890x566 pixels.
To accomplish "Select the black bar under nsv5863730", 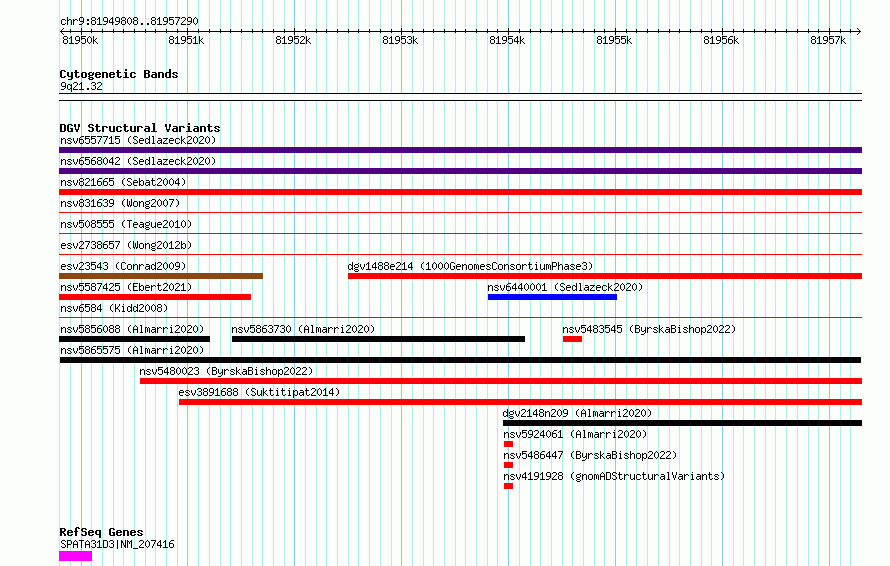I will coord(378,339).
